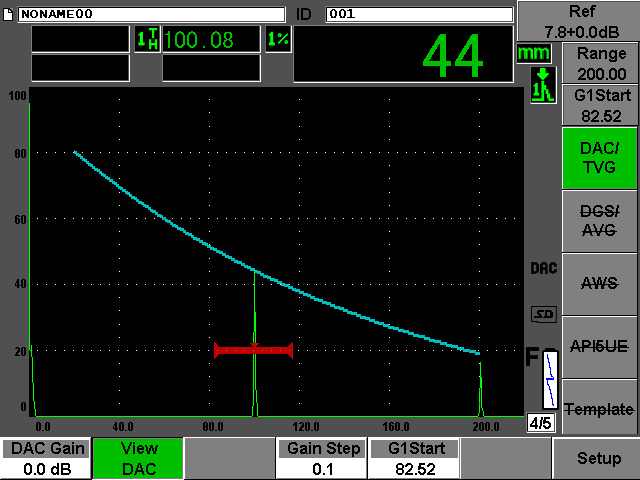
Task: Click the green gate 1 peak measurement icon
Action: (x=542, y=84)
